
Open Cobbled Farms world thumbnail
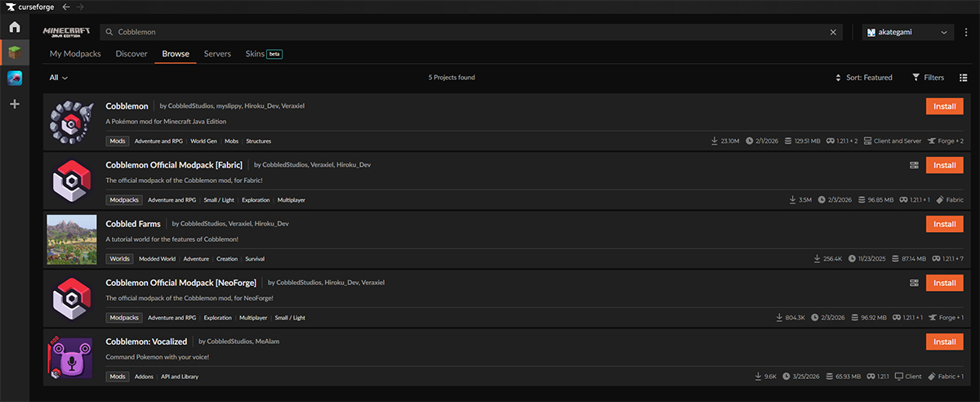pos(72,240)
